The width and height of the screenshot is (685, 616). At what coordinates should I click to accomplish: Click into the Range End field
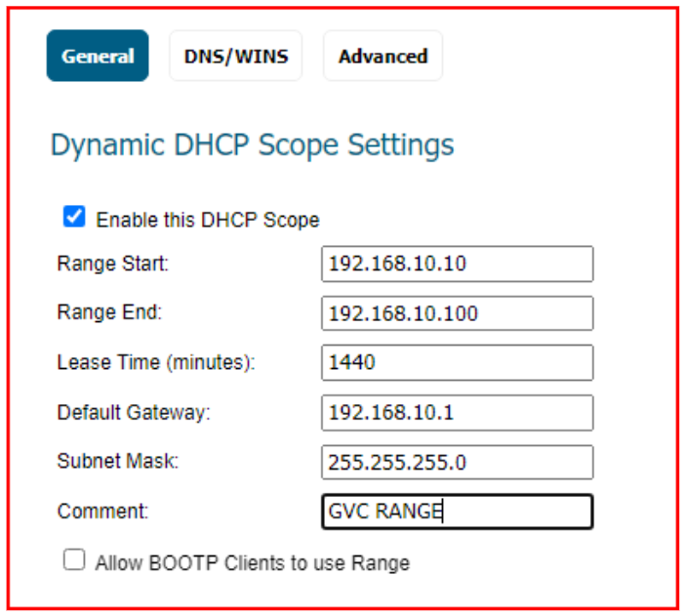(457, 313)
